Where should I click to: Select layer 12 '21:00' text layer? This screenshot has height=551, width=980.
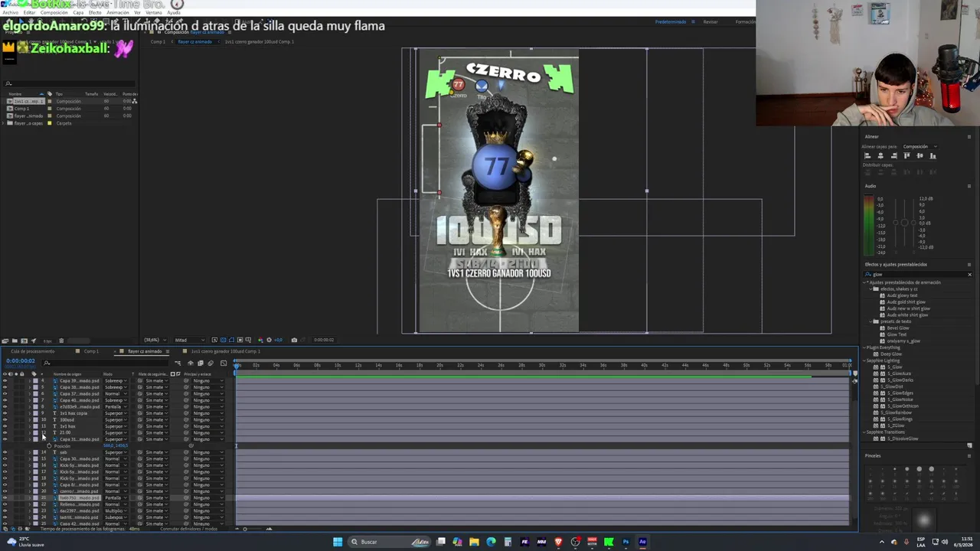click(x=65, y=433)
